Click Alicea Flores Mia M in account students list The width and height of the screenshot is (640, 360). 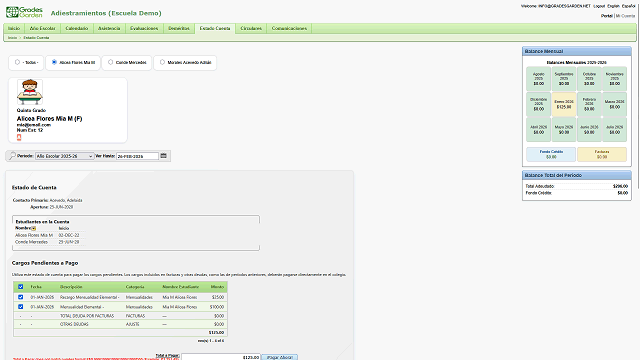[x=34, y=235]
